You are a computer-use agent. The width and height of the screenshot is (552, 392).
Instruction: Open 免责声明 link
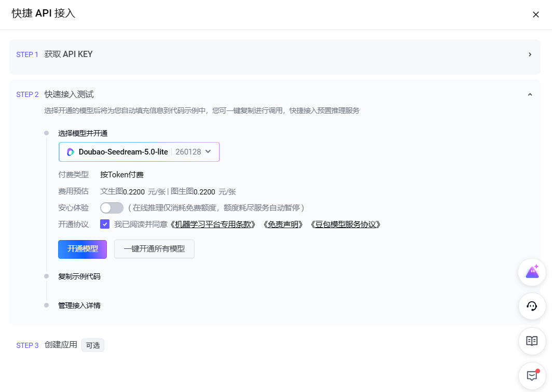pyautogui.click(x=283, y=225)
